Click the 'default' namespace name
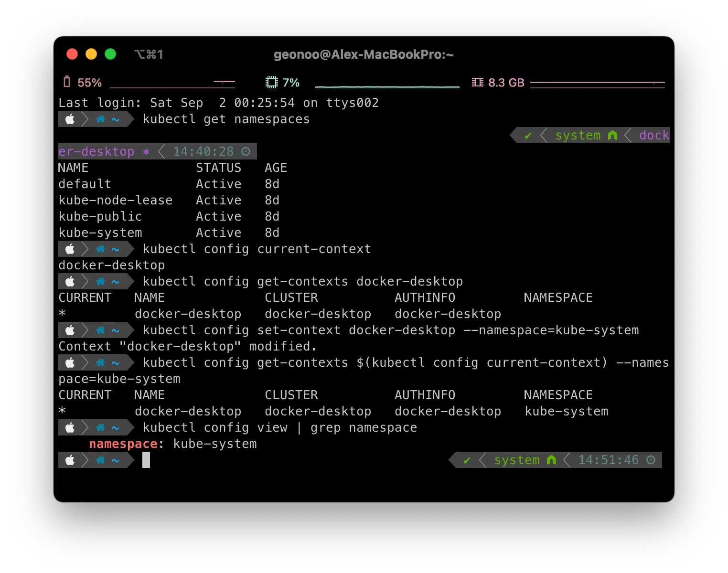 [85, 184]
